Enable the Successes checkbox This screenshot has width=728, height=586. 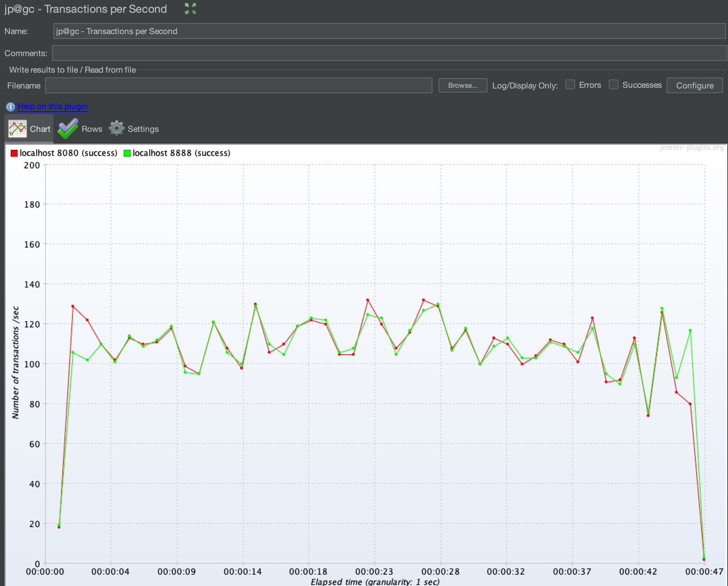point(613,85)
